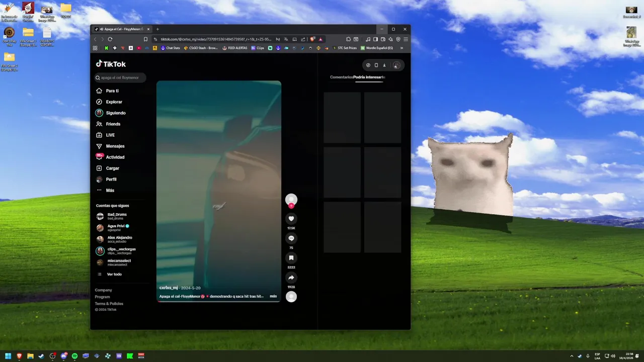This screenshot has height=362, width=644.
Task: Open Windows Start menu
Action: click(x=8, y=356)
